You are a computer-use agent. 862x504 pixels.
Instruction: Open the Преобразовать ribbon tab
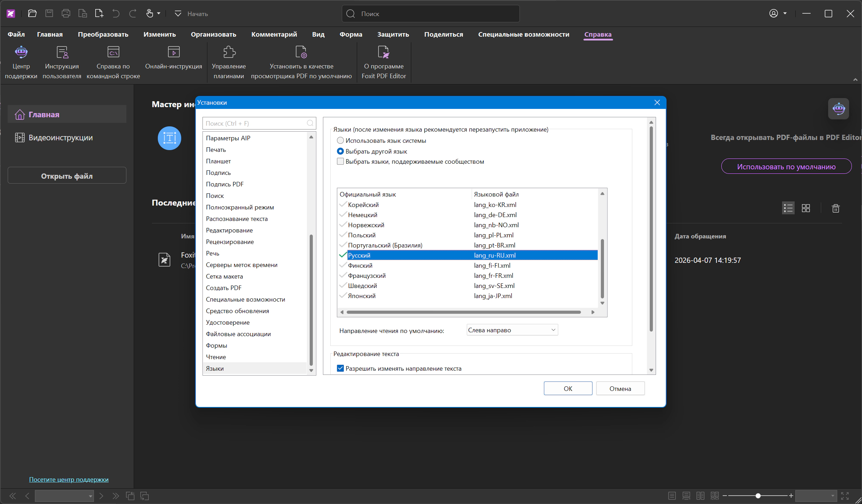(x=103, y=35)
